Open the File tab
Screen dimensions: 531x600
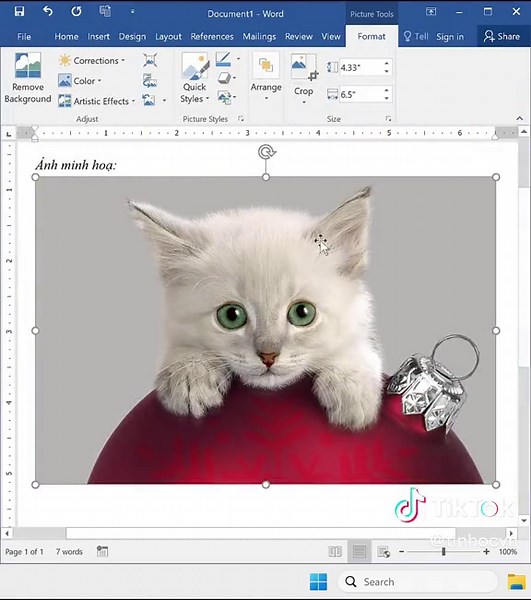click(x=24, y=37)
